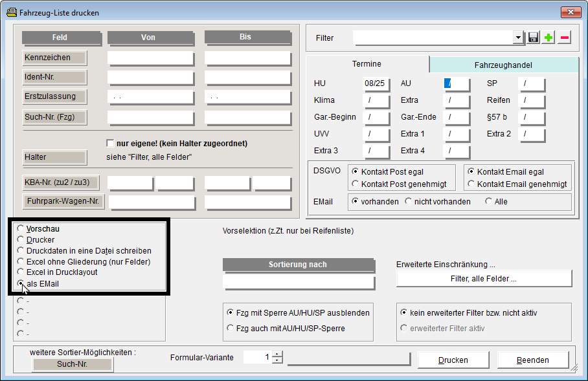This screenshot has height=381, width=588.
Task: Click the Halter field button
Action: coord(54,157)
